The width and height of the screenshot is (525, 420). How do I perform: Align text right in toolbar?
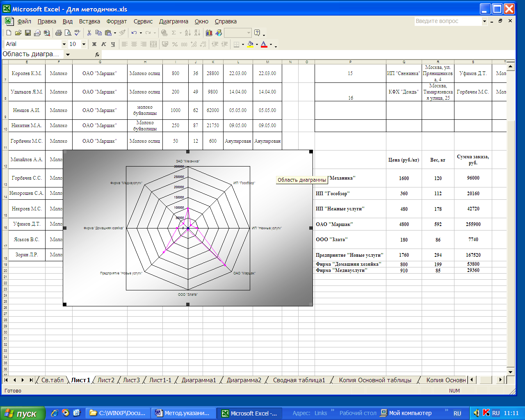click(144, 44)
